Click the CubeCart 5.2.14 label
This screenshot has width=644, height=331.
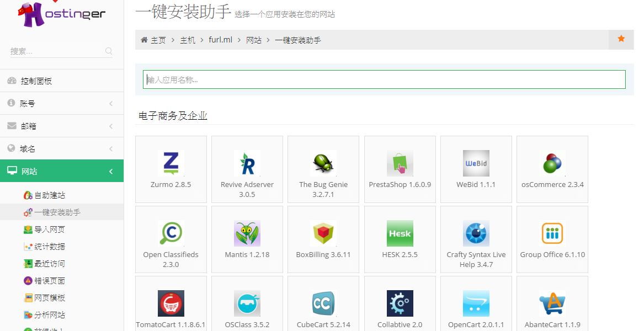pos(323,325)
